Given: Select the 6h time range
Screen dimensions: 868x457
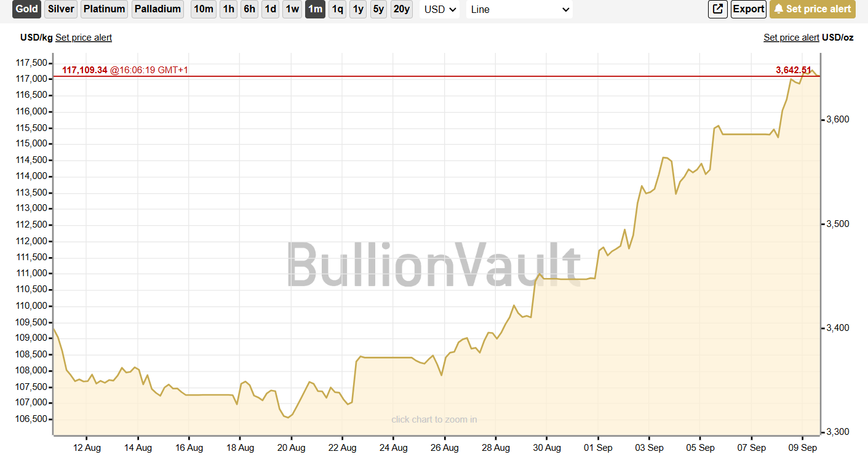Looking at the screenshot, I should [249, 9].
